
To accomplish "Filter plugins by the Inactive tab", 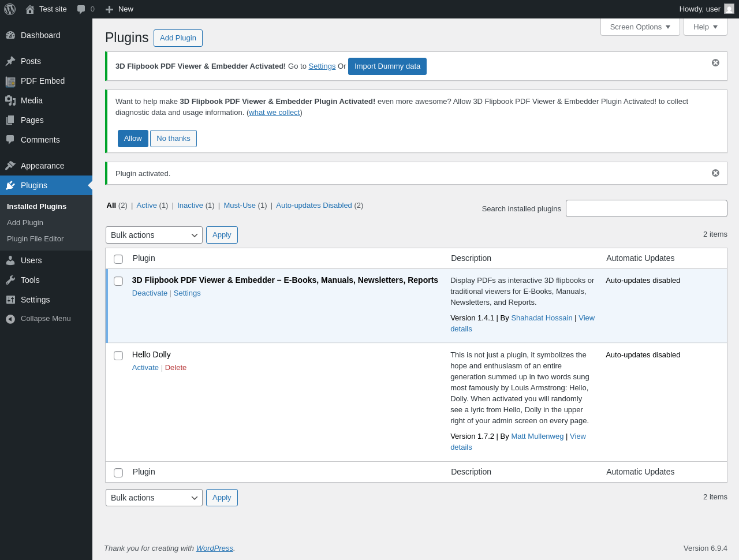I will [x=190, y=206].
